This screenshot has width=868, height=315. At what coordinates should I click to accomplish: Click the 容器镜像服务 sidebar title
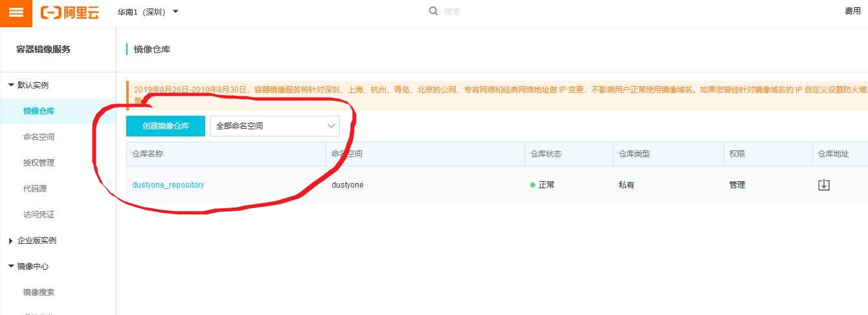(43, 49)
